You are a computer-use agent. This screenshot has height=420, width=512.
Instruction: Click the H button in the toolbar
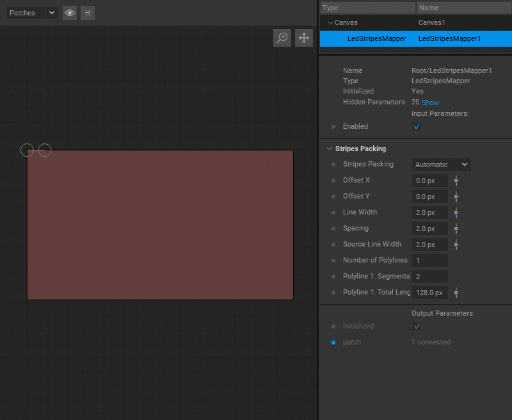click(x=88, y=13)
